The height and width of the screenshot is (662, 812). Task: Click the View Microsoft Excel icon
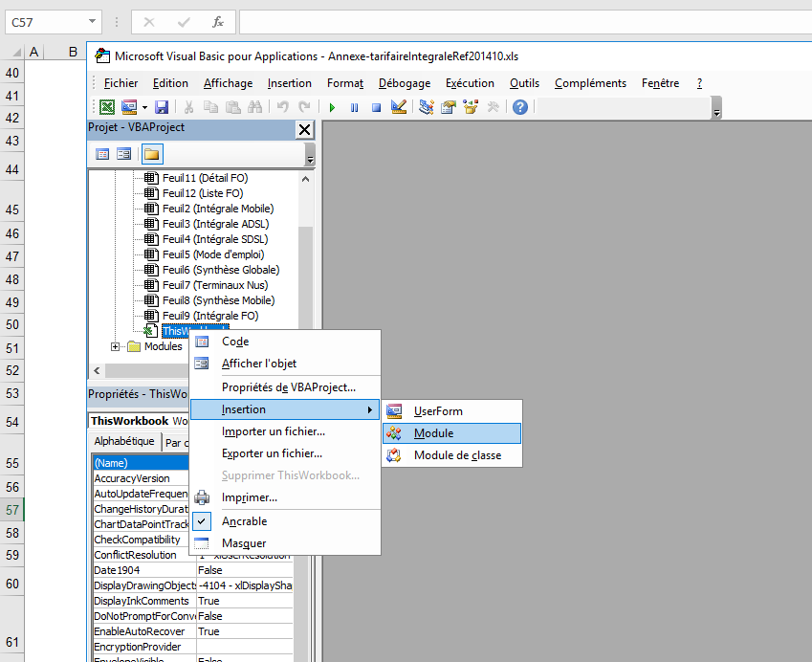click(107, 107)
